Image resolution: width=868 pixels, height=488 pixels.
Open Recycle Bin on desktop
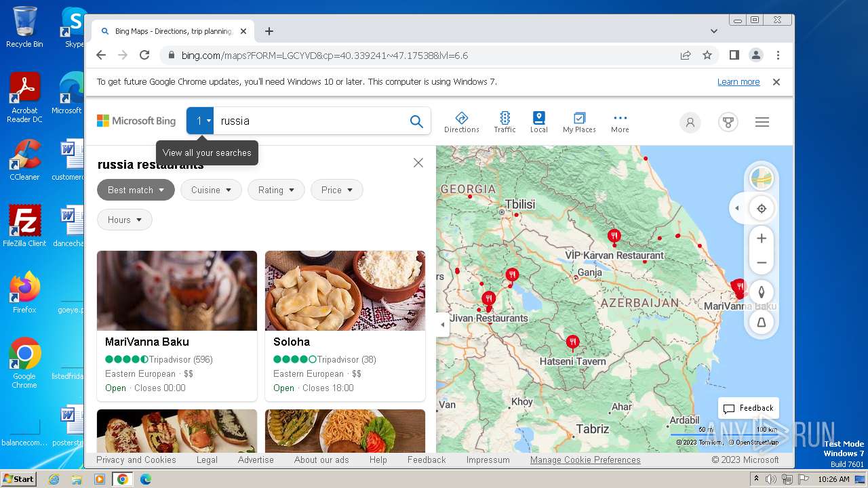point(24,27)
